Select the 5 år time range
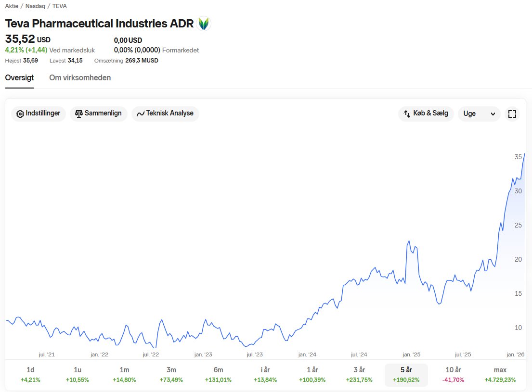 point(406,375)
